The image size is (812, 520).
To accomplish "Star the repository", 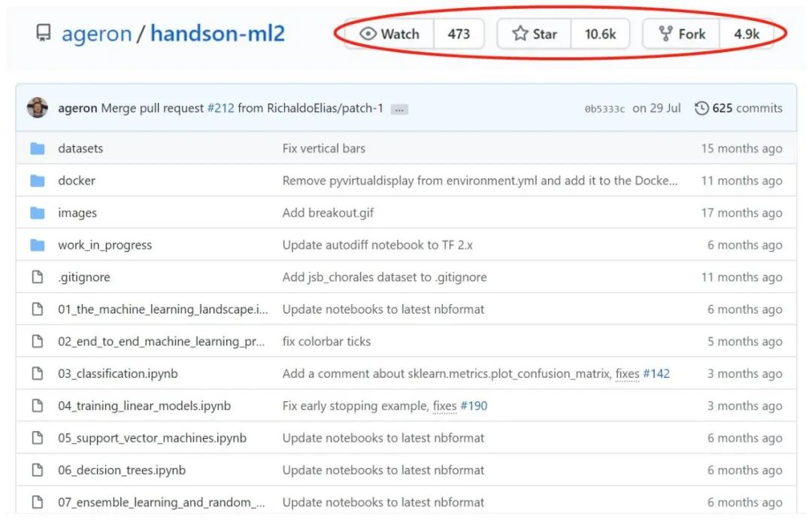I will 535,34.
